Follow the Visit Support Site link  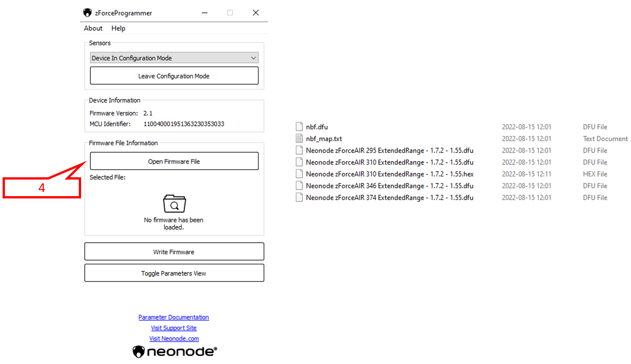coord(173,328)
